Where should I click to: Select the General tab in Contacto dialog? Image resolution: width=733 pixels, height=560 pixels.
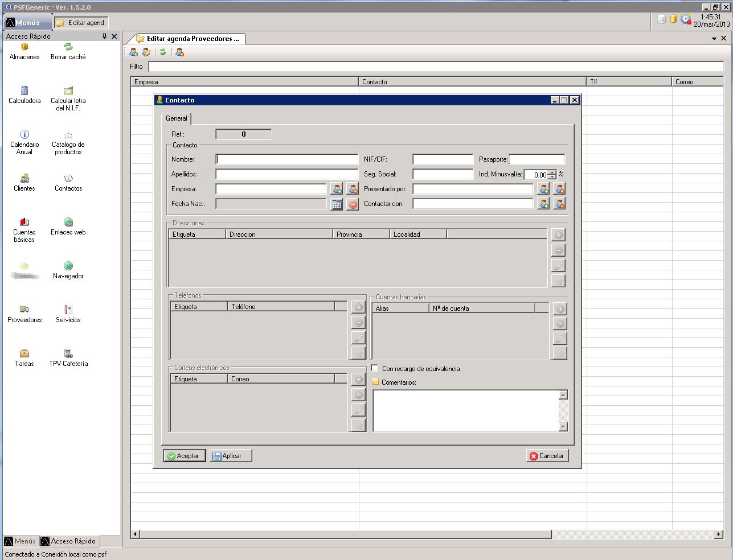coord(177,118)
